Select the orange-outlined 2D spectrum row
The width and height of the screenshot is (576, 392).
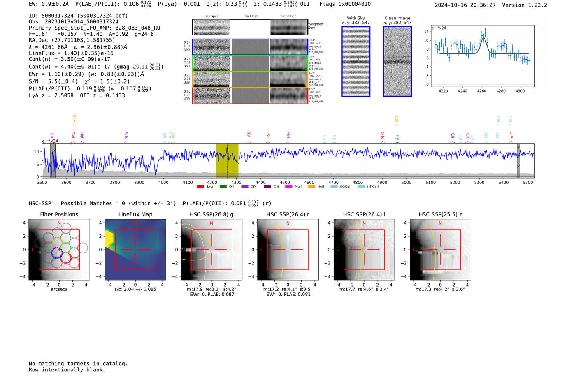pyautogui.click(x=250, y=79)
